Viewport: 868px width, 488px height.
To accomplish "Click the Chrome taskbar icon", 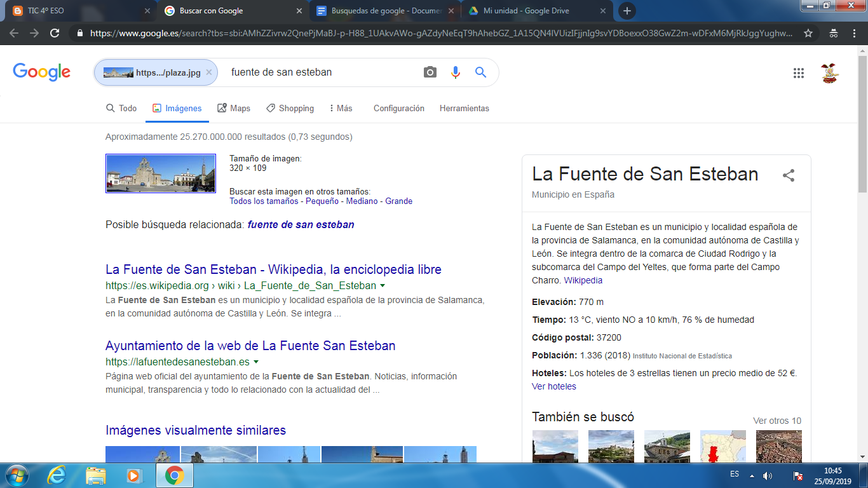I will coord(174,475).
